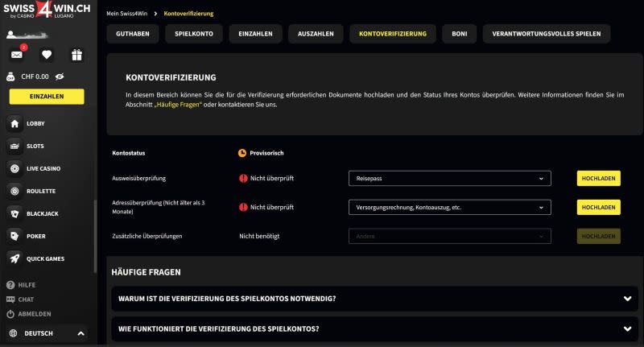Click the sidebar vertical scrollbar
The height and width of the screenshot is (347, 644).
95,236
